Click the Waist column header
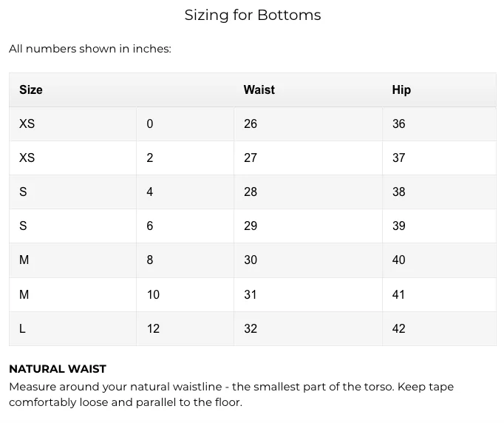504x423 pixels. tap(259, 89)
